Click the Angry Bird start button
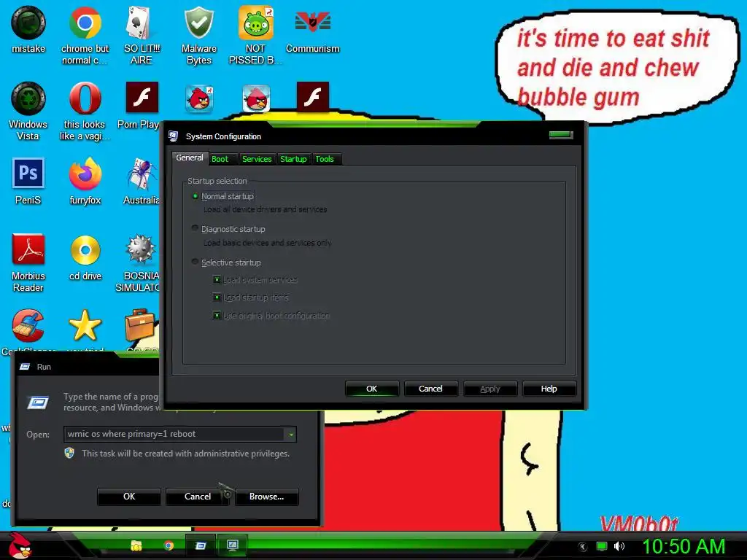747x560 pixels. pos(20,545)
